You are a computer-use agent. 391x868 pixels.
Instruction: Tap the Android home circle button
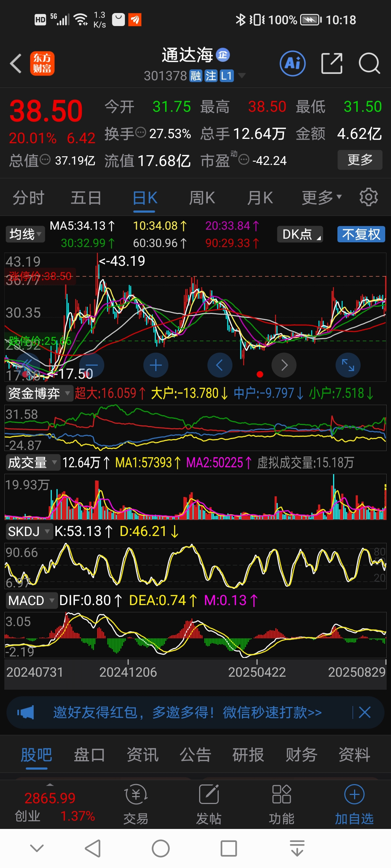tap(161, 848)
